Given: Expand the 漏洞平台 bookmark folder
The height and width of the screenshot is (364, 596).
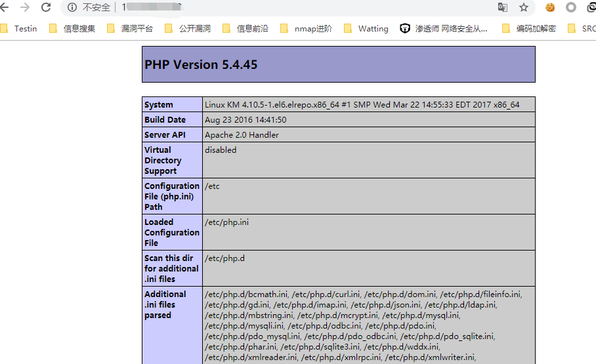Looking at the screenshot, I should pos(130,29).
